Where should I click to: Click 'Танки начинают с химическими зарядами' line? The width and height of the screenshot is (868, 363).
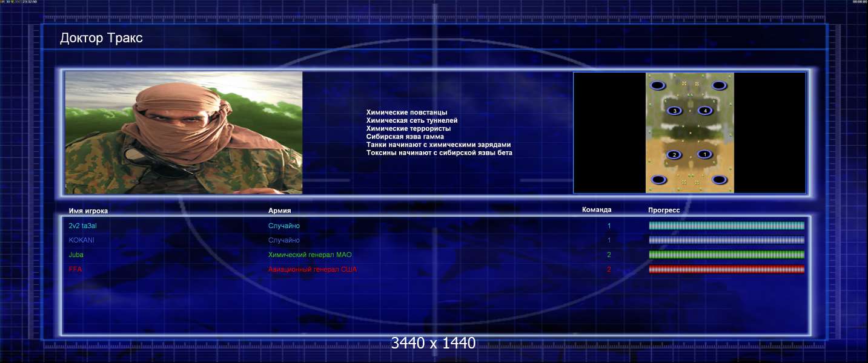(x=439, y=145)
